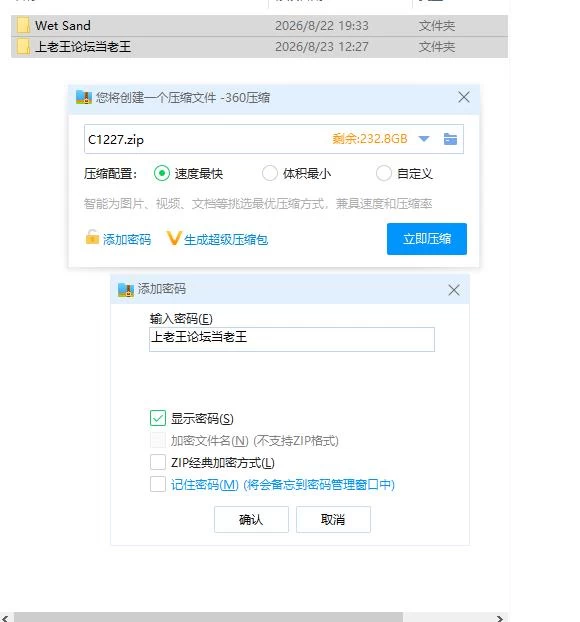
Task: Click the Wet Sand folder icon
Action: click(x=23, y=25)
